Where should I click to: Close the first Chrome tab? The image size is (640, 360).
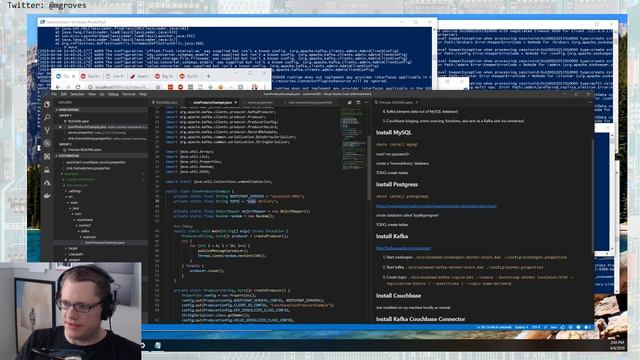pos(73,76)
